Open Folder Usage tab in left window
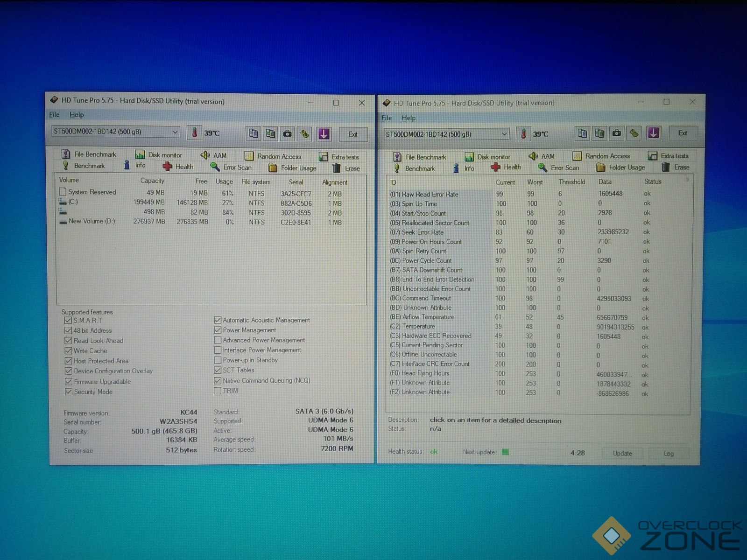This screenshot has height=560, width=747. (293, 168)
